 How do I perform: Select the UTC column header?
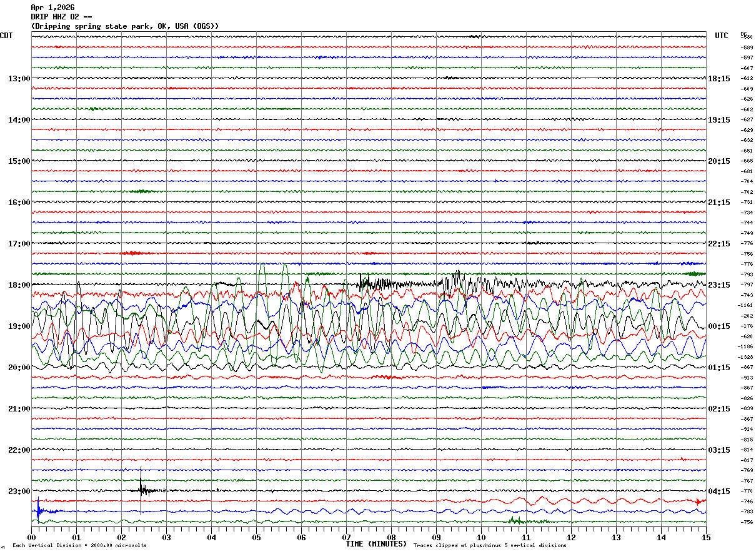click(x=722, y=36)
